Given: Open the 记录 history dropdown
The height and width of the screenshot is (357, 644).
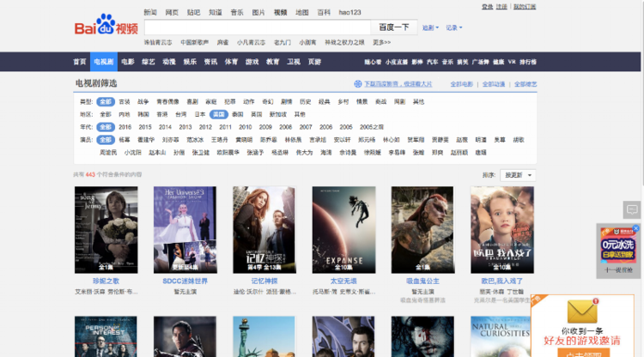Looking at the screenshot, I should coord(454,27).
